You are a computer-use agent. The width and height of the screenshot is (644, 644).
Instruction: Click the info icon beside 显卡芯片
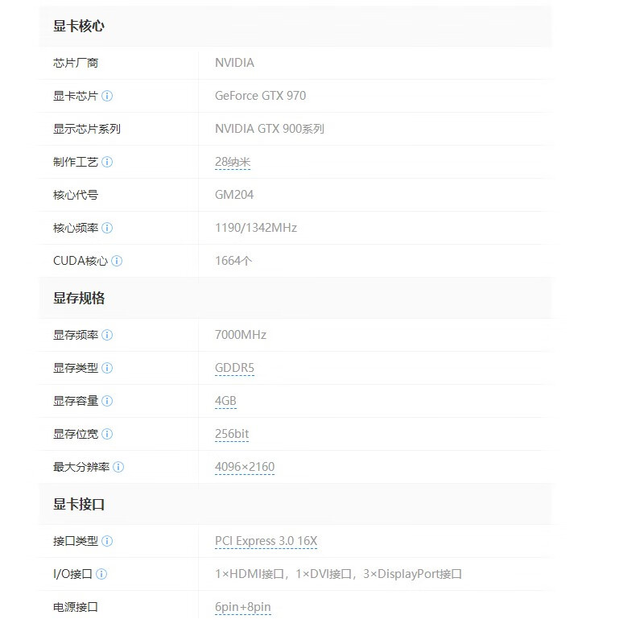(x=107, y=96)
